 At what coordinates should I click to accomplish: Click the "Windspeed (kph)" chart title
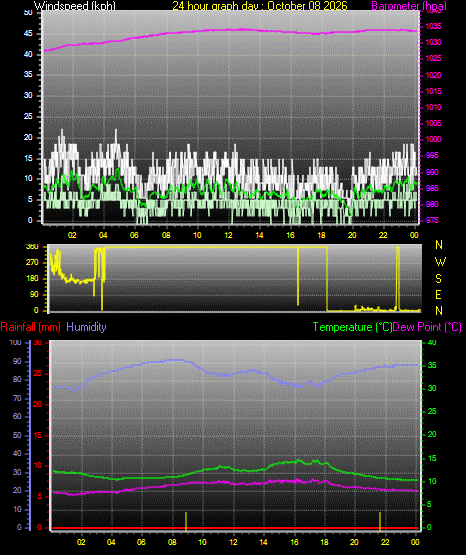(x=75, y=6)
